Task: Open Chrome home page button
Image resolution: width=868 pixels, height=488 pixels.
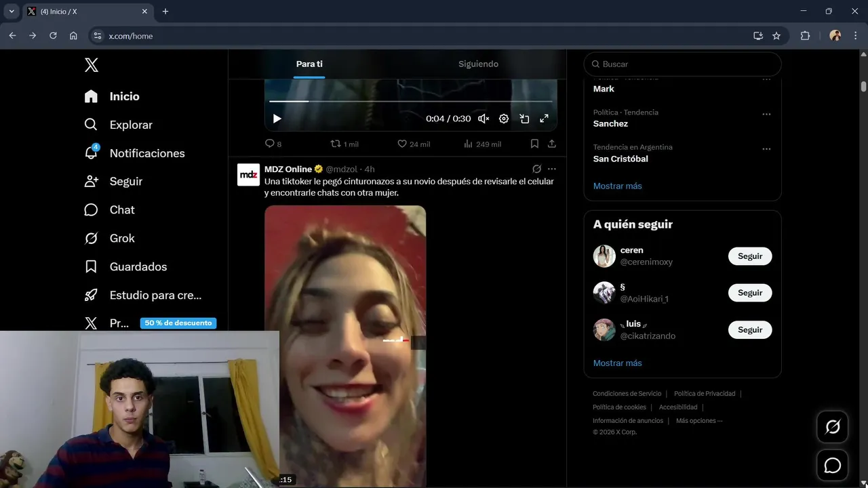Action: point(73,36)
